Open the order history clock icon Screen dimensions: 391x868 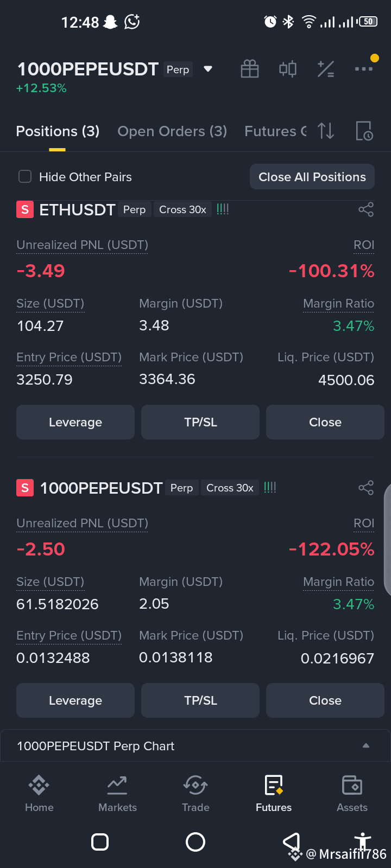(364, 131)
